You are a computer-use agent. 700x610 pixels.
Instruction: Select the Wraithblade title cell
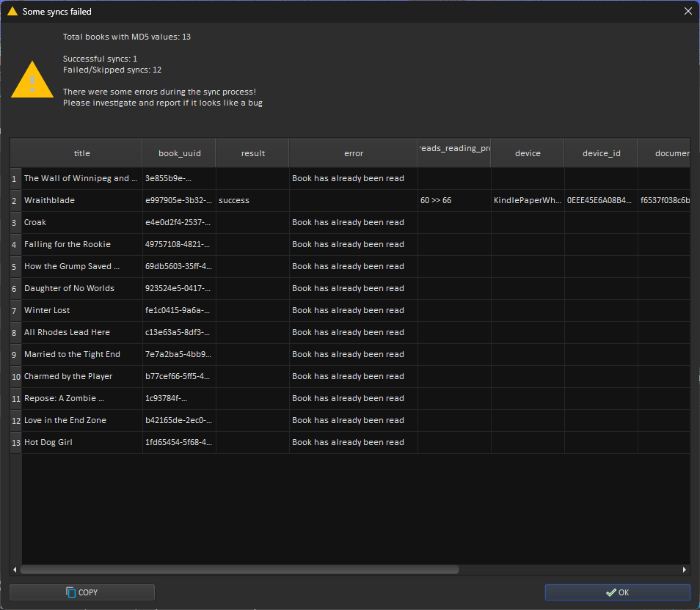tap(82, 200)
